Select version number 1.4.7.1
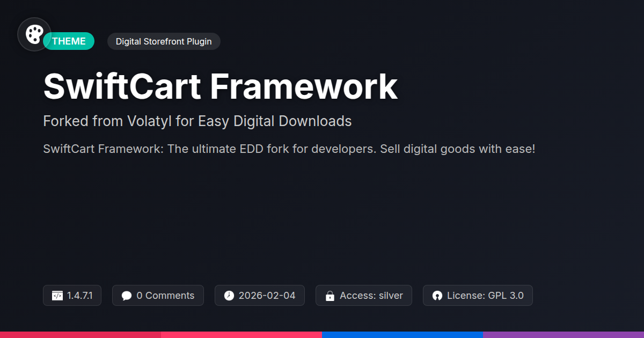The height and width of the screenshot is (338, 644). 80,296
